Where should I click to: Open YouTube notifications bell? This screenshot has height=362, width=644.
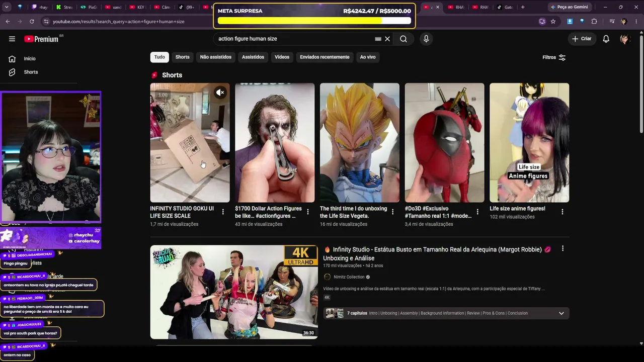click(x=606, y=39)
